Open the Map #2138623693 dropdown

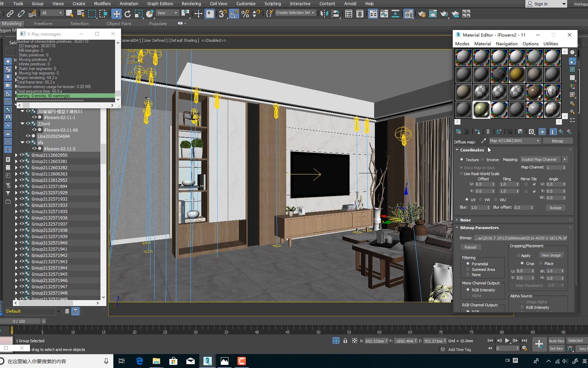pos(515,141)
